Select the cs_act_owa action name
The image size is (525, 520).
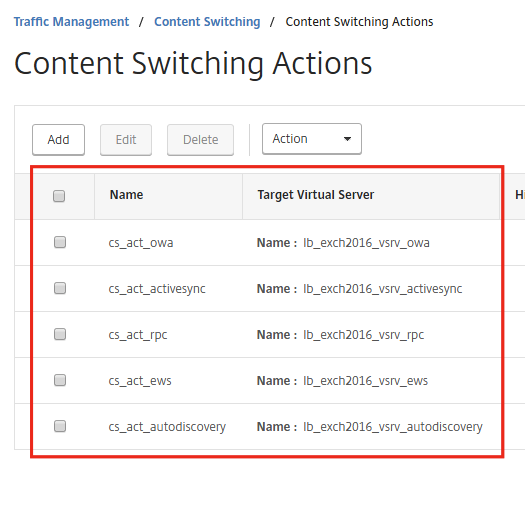141,243
